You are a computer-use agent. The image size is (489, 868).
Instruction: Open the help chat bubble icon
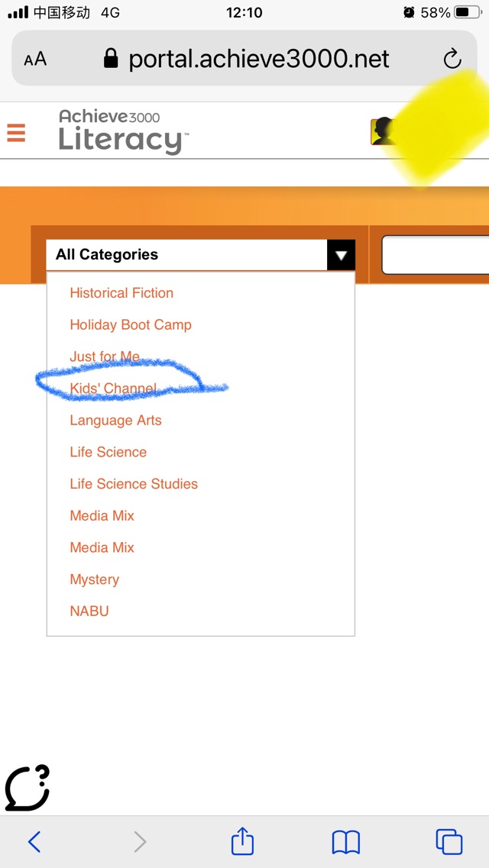(28, 787)
